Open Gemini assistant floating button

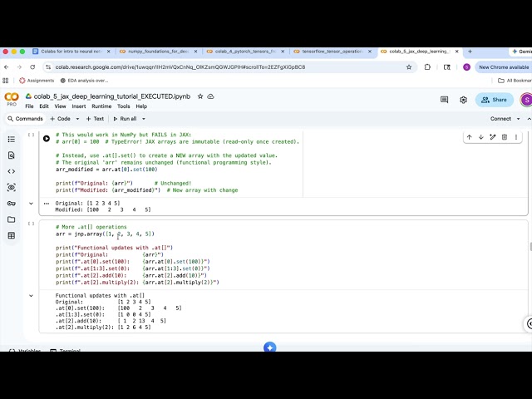point(269,347)
